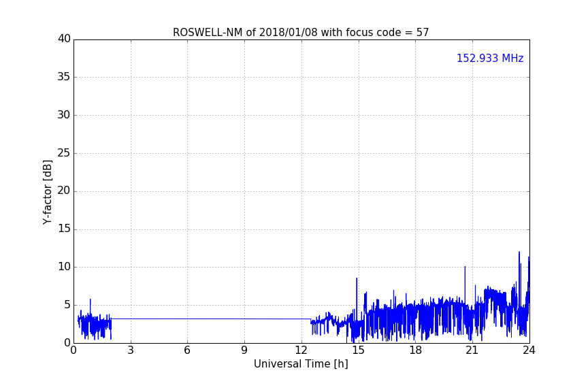
Task: Click the spike reaching 10 dB near 20.6 h
Action: [x=465, y=267]
